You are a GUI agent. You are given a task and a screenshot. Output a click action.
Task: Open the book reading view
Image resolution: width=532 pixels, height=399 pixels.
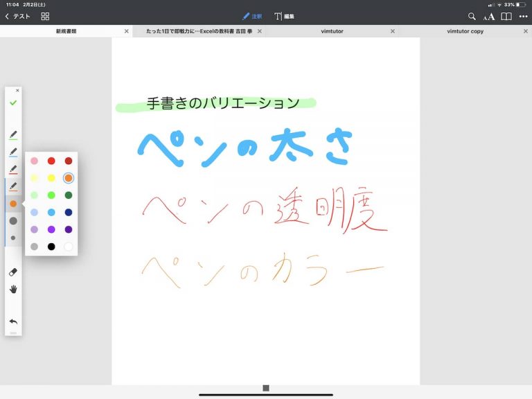[506, 17]
